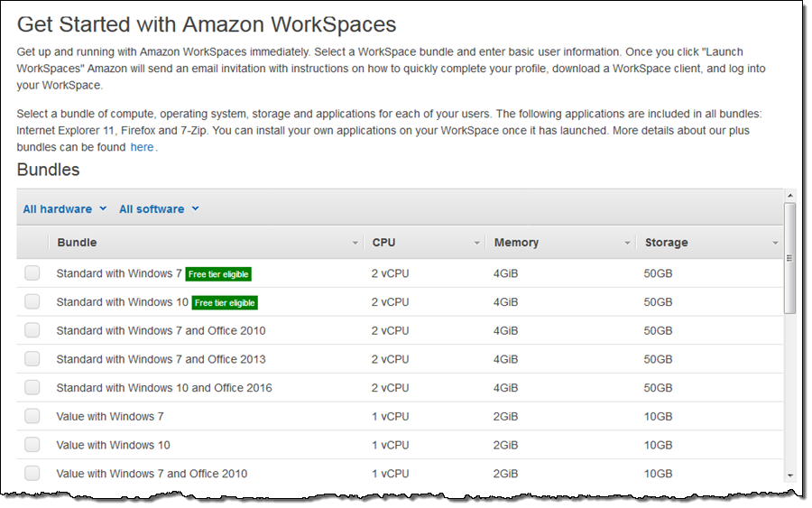Check Standard with Windows 7 and Office 2013
The image size is (812, 508).
(32, 359)
